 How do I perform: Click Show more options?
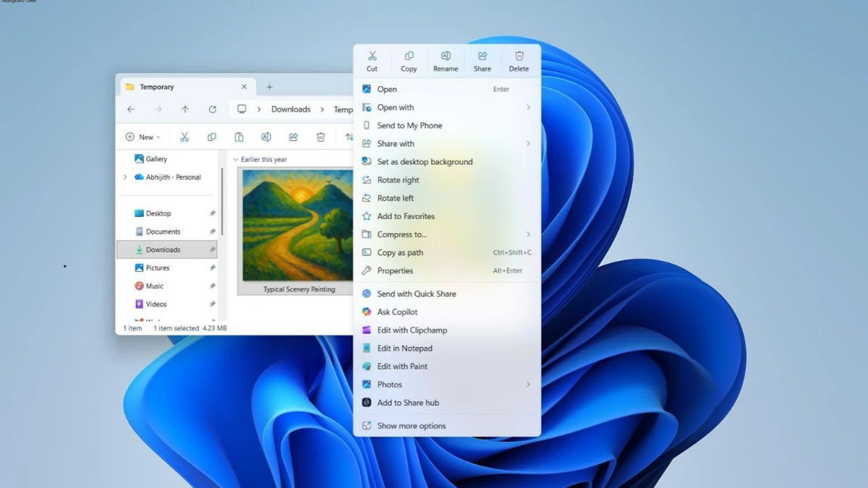pos(447,426)
